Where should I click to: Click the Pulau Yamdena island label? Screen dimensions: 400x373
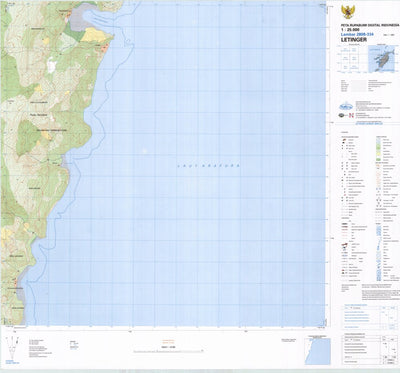click(x=38, y=115)
